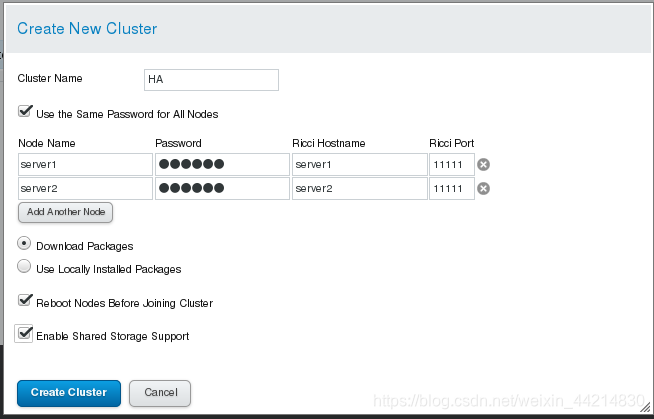The width and height of the screenshot is (654, 419).
Task: Cancel the new cluster dialog
Action: [160, 393]
